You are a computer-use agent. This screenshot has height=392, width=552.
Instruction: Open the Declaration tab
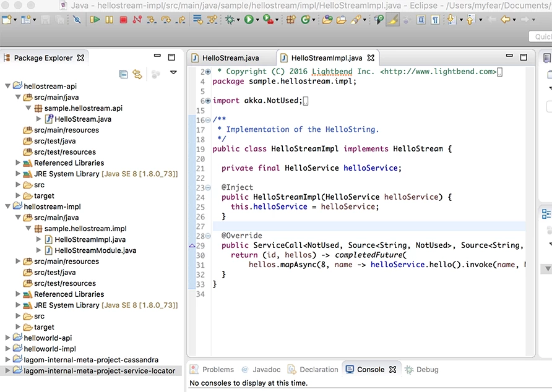click(313, 370)
